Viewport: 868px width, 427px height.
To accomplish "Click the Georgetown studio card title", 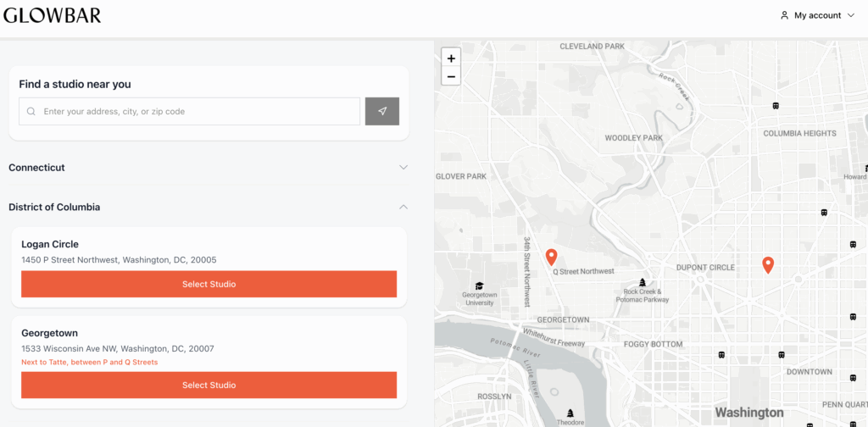I will 50,333.
